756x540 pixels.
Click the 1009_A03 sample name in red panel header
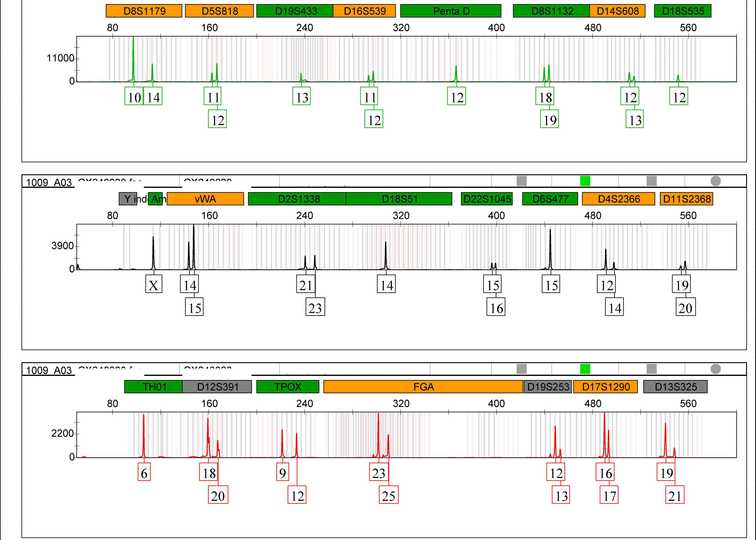(x=49, y=370)
